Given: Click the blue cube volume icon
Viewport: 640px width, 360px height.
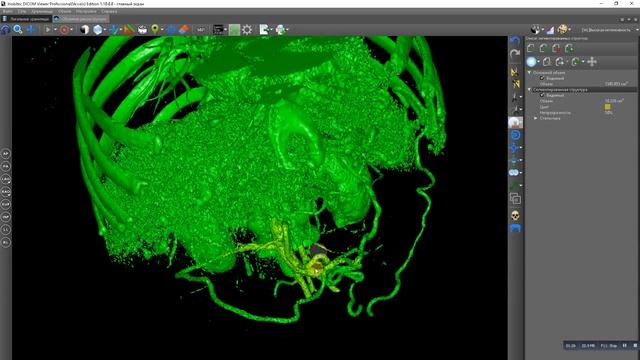Looking at the screenshot, I should pyautogui.click(x=98, y=29).
